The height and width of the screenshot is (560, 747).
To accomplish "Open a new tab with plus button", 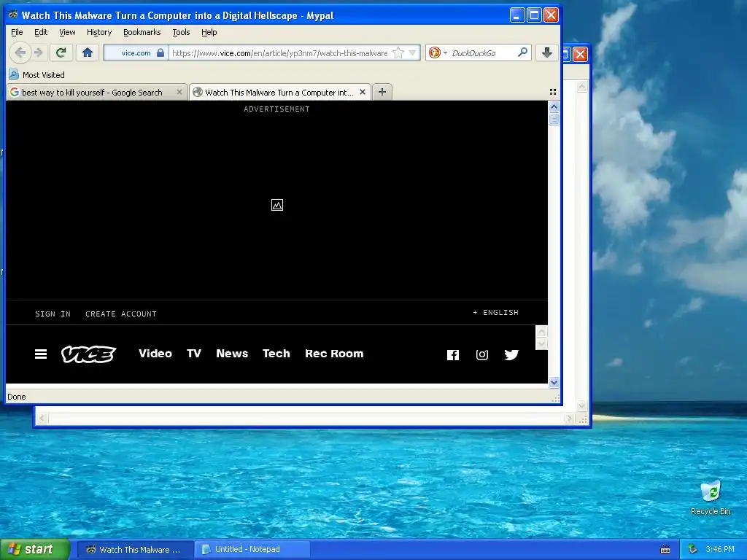I will click(x=382, y=92).
